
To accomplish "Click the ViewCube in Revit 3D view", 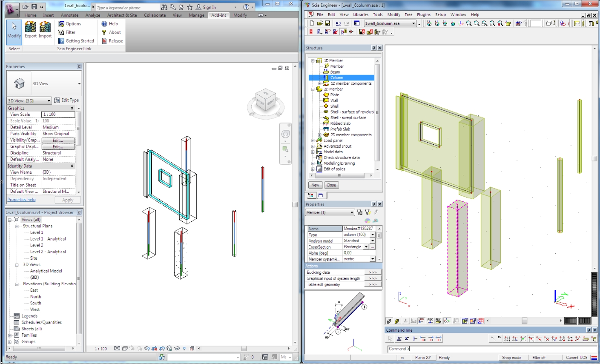I will [x=265, y=100].
